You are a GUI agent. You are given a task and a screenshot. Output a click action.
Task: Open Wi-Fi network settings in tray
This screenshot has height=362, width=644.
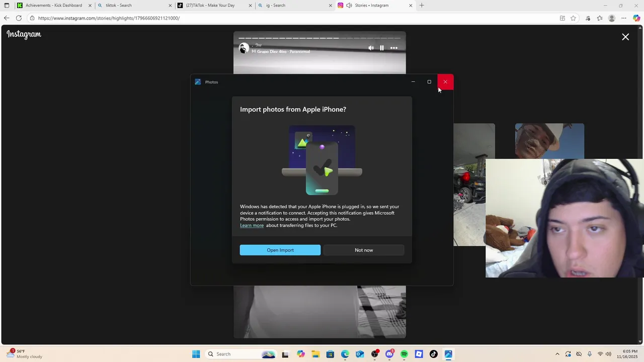(x=600, y=354)
